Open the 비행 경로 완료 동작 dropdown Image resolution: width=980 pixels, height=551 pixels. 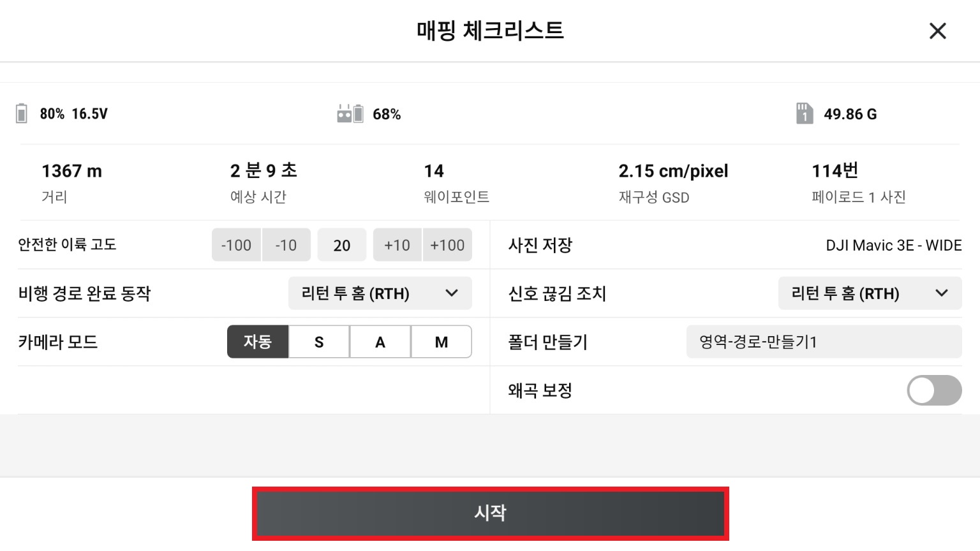(380, 293)
